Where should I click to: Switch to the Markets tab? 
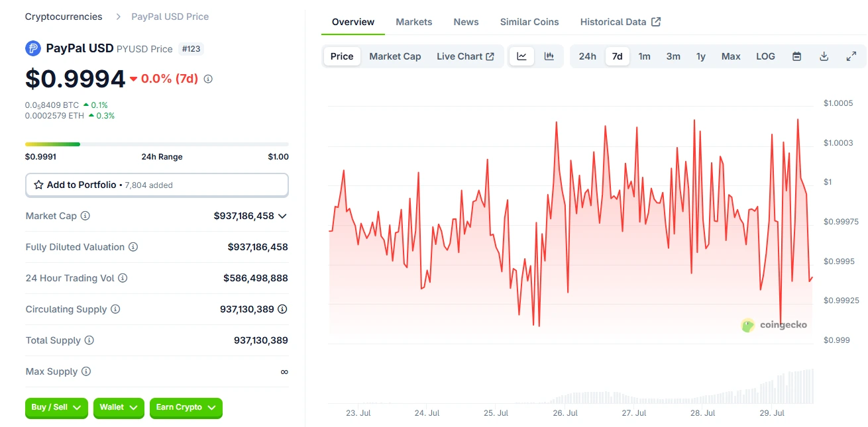413,22
